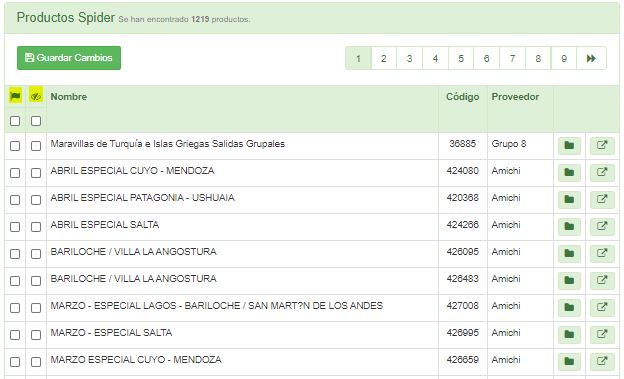Check hidden box for MARZO ESPECIAL CUYO - MENDOZA
Viewport: 624px width, 379px height.
coord(36,361)
